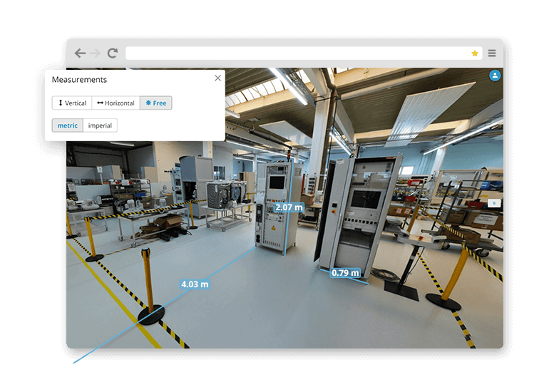Image resolution: width=549 pixels, height=392 pixels.
Task: Click the Measurements panel title
Action: [x=79, y=80]
